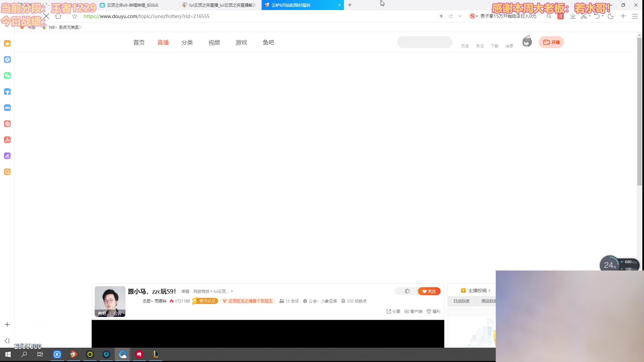Viewport: 644px width, 362px height.
Task: Click the 24% network speed gauge
Action: pyautogui.click(x=610, y=265)
